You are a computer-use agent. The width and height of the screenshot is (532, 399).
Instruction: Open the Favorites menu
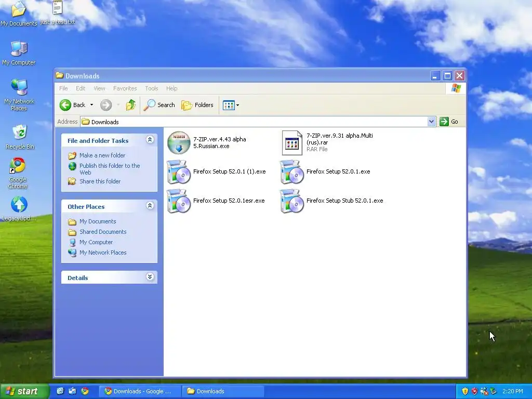pyautogui.click(x=125, y=88)
